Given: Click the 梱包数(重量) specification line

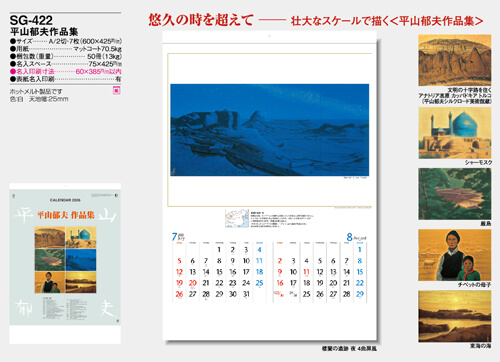Looking at the screenshot, I should 66,56.
